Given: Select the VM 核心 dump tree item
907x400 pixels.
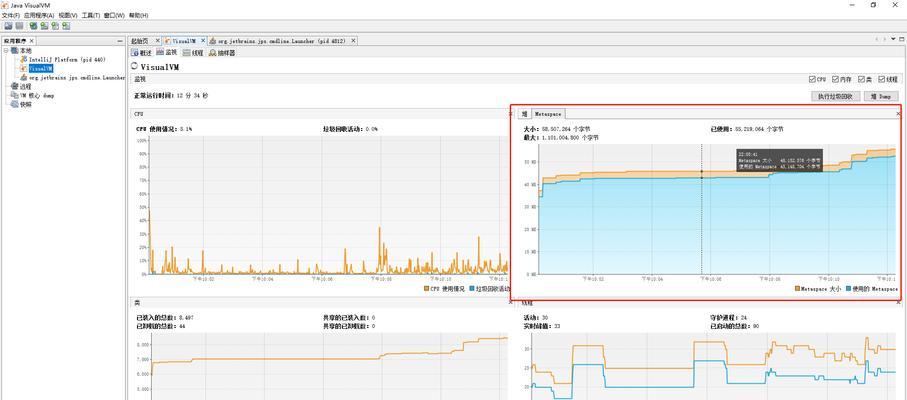Looking at the screenshot, I should coord(37,95).
